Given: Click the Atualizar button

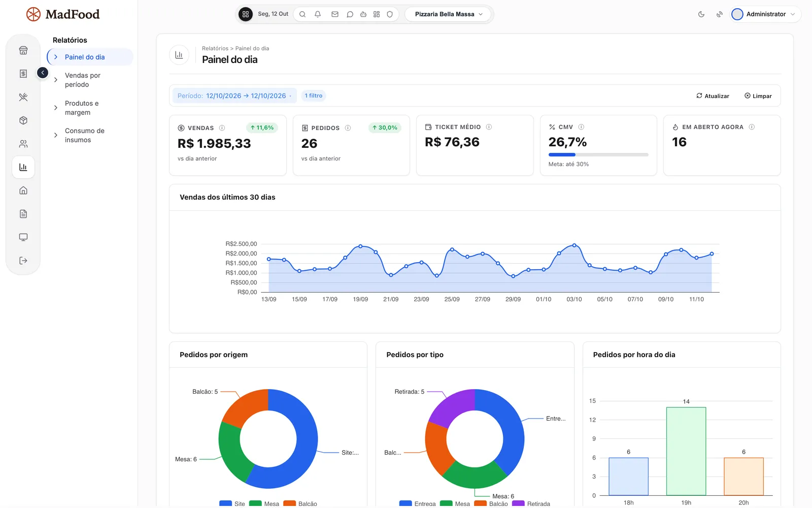Looking at the screenshot, I should [713, 96].
